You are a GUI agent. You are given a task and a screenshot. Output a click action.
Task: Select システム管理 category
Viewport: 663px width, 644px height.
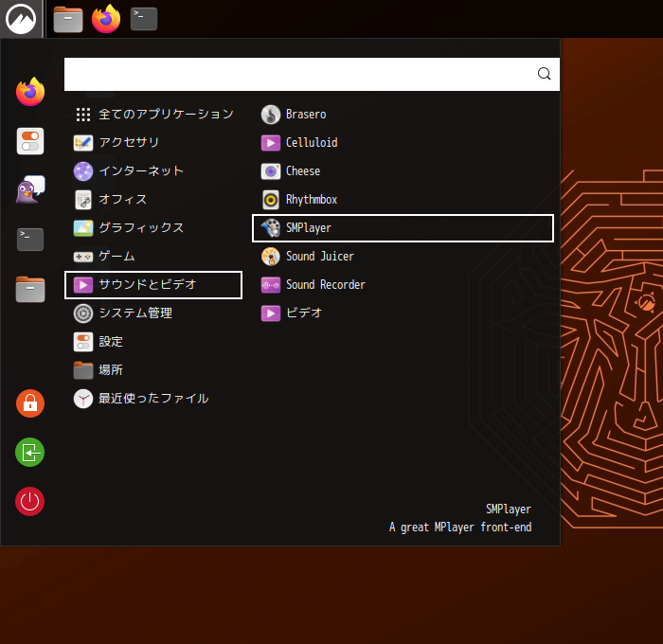point(153,313)
